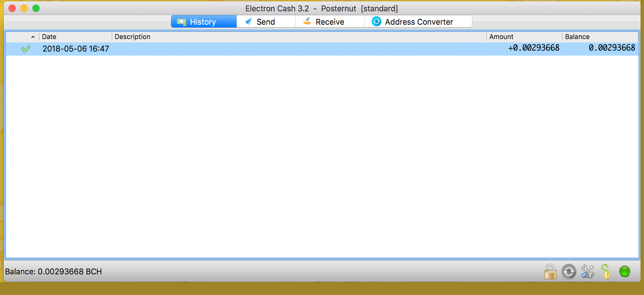Click the Balance: 0.00293668 BCH status text
The height and width of the screenshot is (295, 644).
tap(53, 272)
